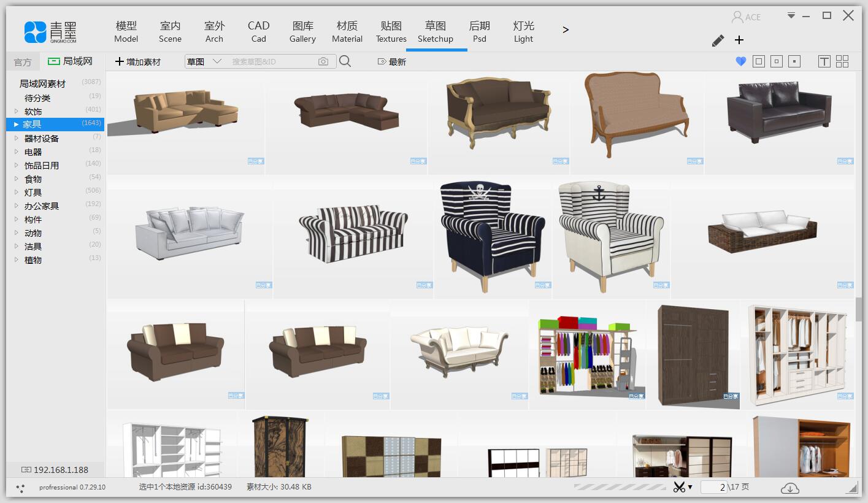
Task: Select the 植物 category
Action: point(33,260)
